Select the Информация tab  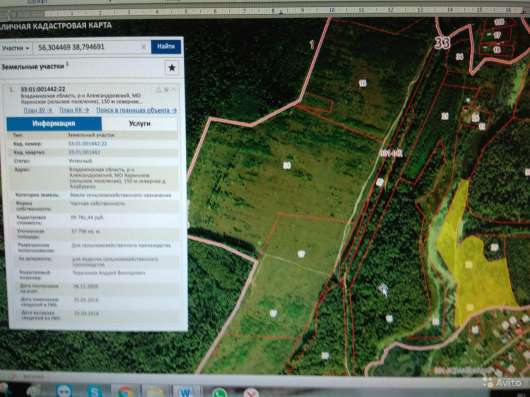click(x=54, y=124)
